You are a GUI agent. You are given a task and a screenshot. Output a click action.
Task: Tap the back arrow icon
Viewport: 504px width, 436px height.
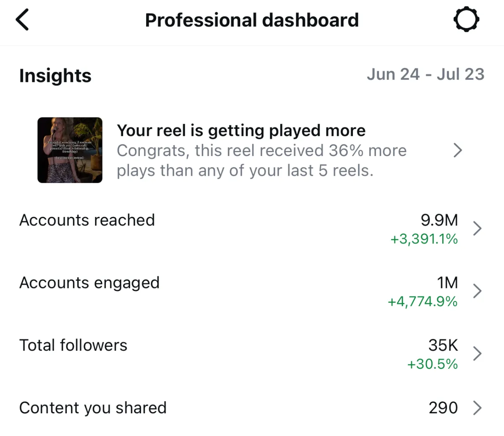(22, 20)
